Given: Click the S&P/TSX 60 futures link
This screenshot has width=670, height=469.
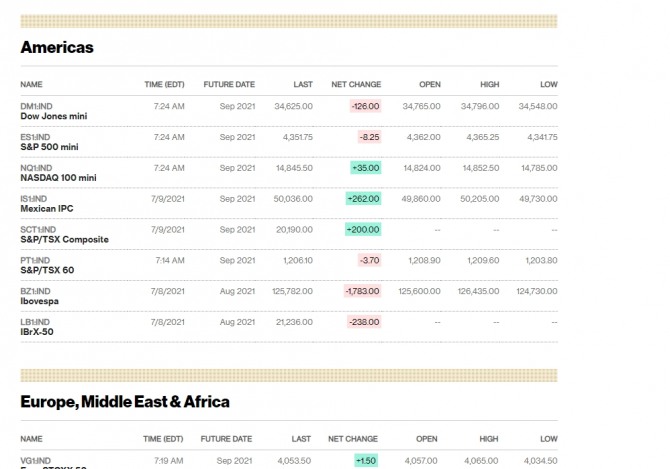Looking at the screenshot, I should point(48,270).
